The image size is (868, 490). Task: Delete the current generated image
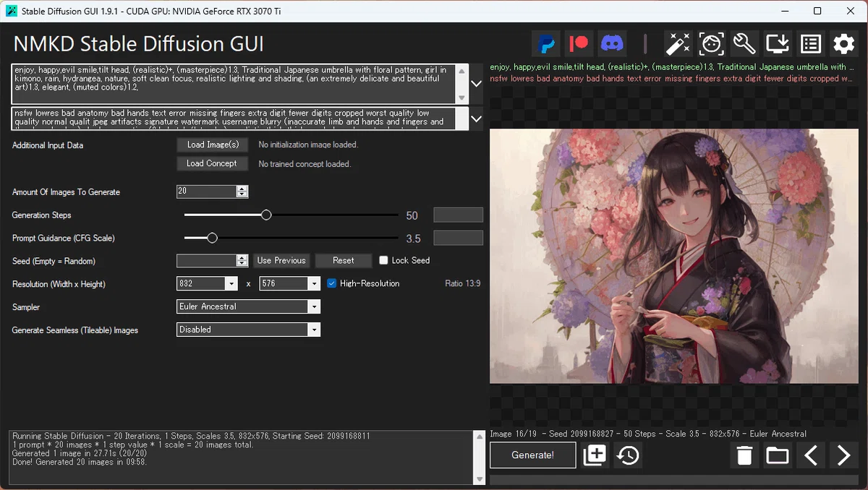coord(744,455)
